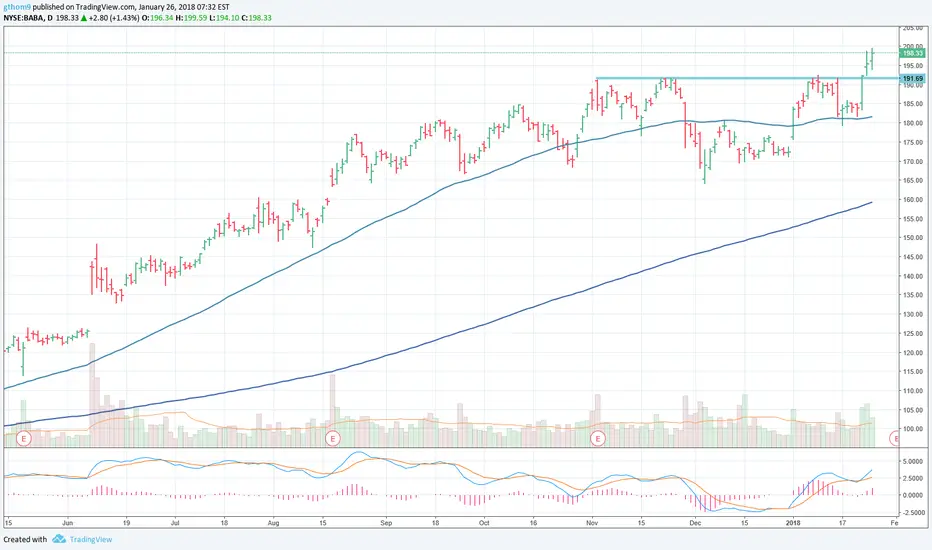Click the 100.00 price axis label

tap(913, 429)
